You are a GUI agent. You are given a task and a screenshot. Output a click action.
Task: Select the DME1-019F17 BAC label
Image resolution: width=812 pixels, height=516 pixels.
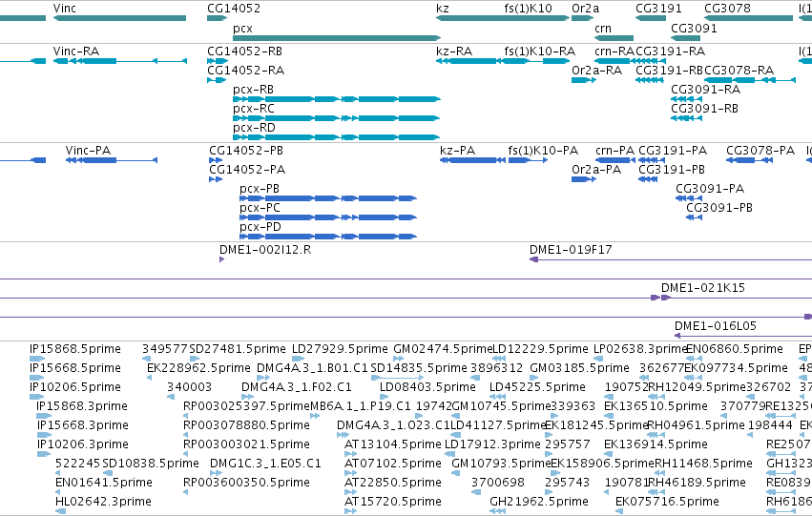(x=571, y=250)
